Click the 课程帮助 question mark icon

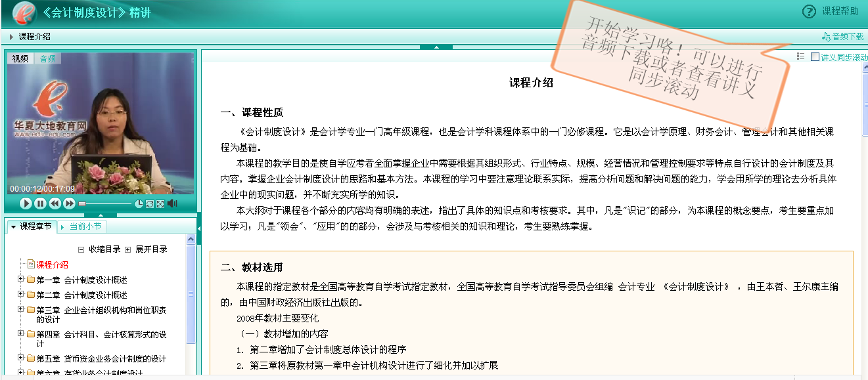(809, 11)
